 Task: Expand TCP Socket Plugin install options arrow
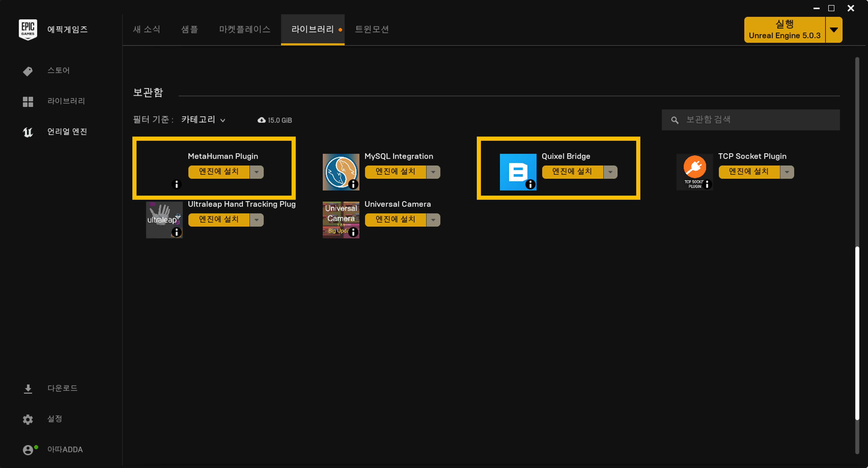pyautogui.click(x=787, y=172)
